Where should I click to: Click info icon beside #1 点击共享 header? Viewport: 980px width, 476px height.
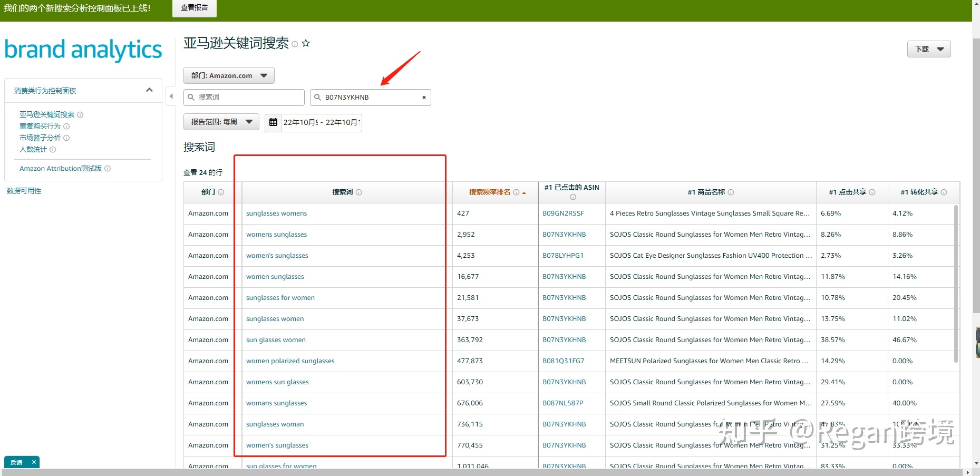tap(872, 192)
